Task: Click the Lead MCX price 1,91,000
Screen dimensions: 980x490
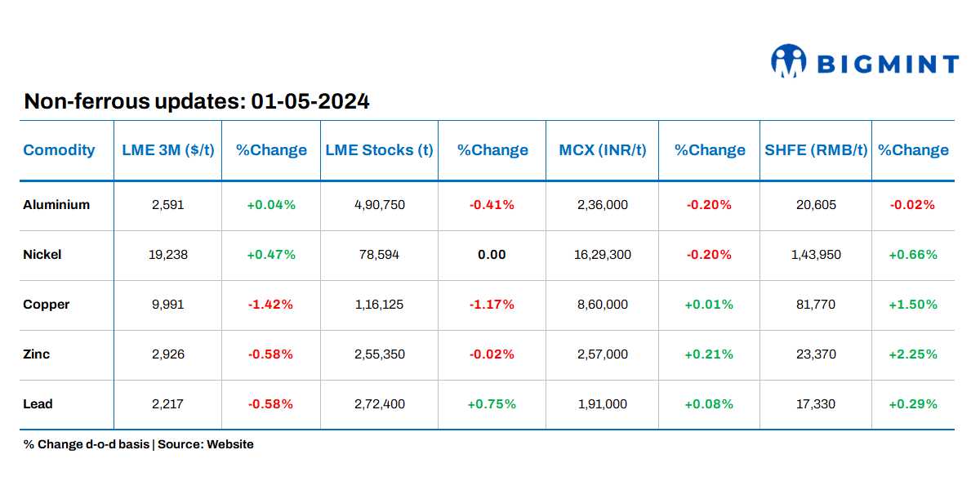Action: pyautogui.click(x=603, y=404)
